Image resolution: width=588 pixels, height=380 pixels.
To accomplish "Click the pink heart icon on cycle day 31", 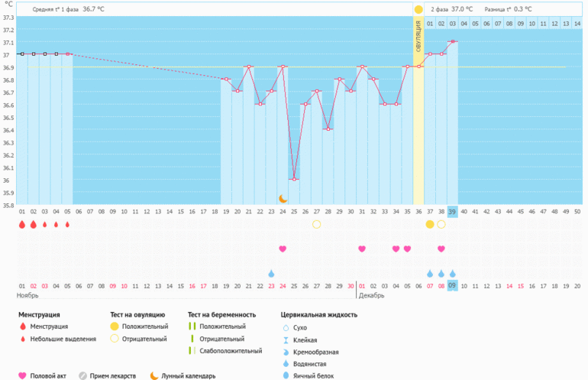I will tap(362, 248).
